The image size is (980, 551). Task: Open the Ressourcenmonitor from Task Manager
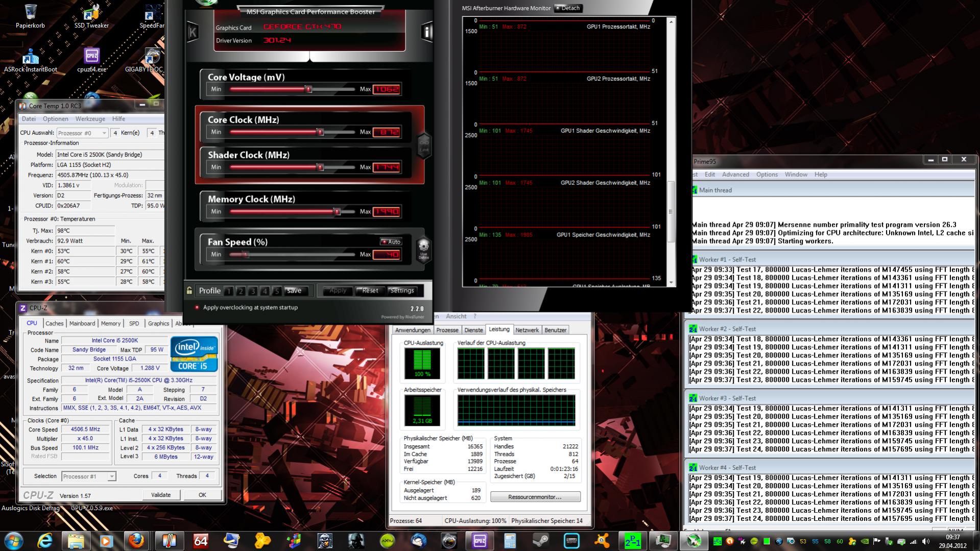point(535,497)
